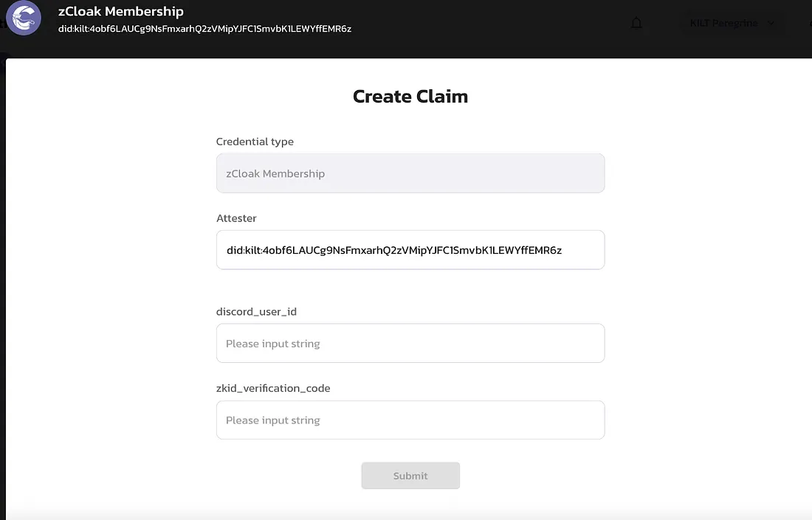Image resolution: width=812 pixels, height=520 pixels.
Task: Focus the Attester DID input field
Action: pos(410,250)
